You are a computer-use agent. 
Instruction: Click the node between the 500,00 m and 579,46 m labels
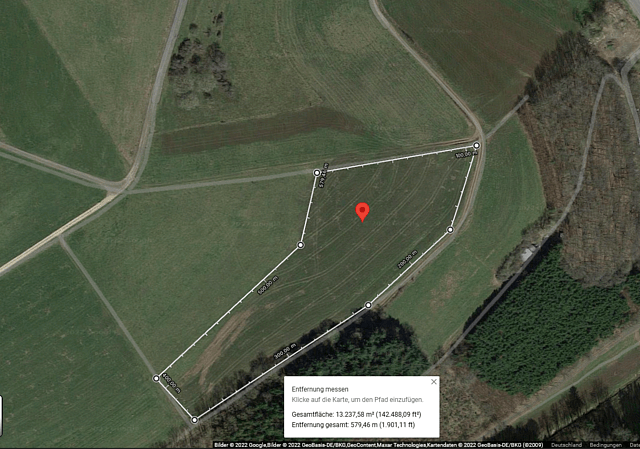click(x=300, y=245)
